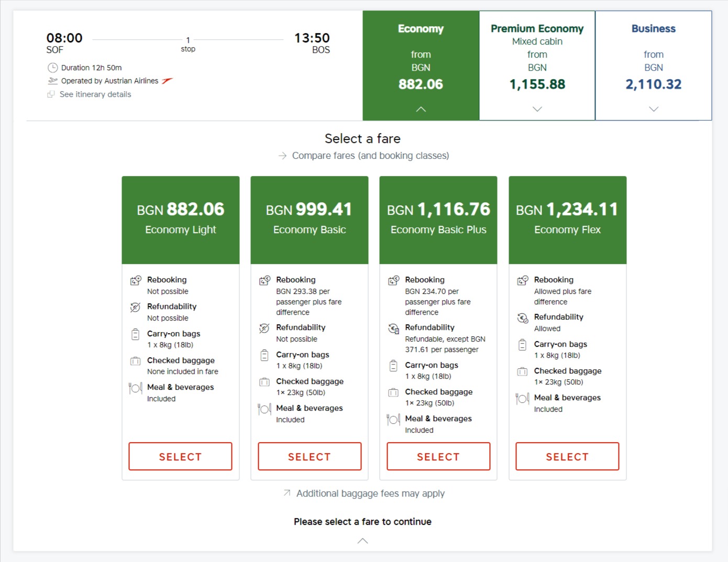Click the Austrian Airlines red logo
This screenshot has width=728, height=562.
(x=167, y=81)
